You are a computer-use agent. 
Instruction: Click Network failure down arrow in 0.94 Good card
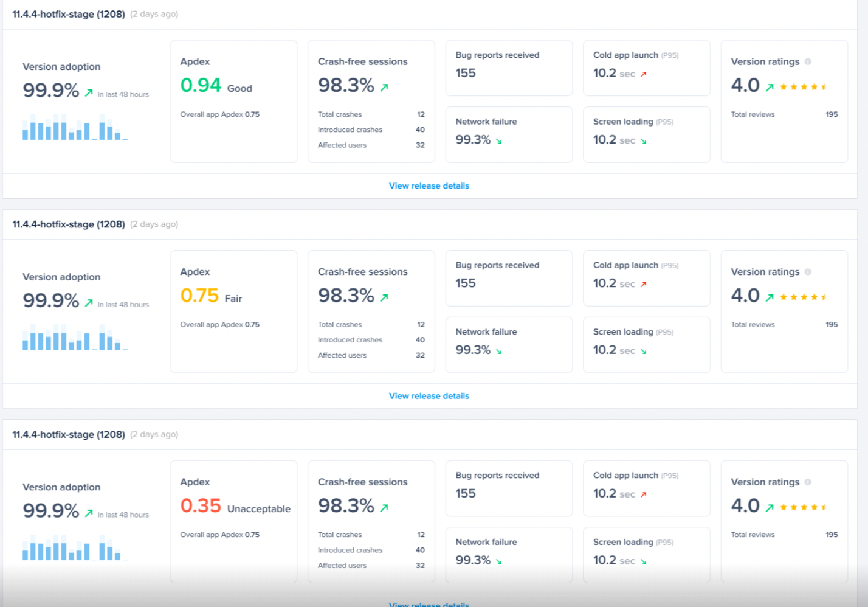tap(498, 141)
